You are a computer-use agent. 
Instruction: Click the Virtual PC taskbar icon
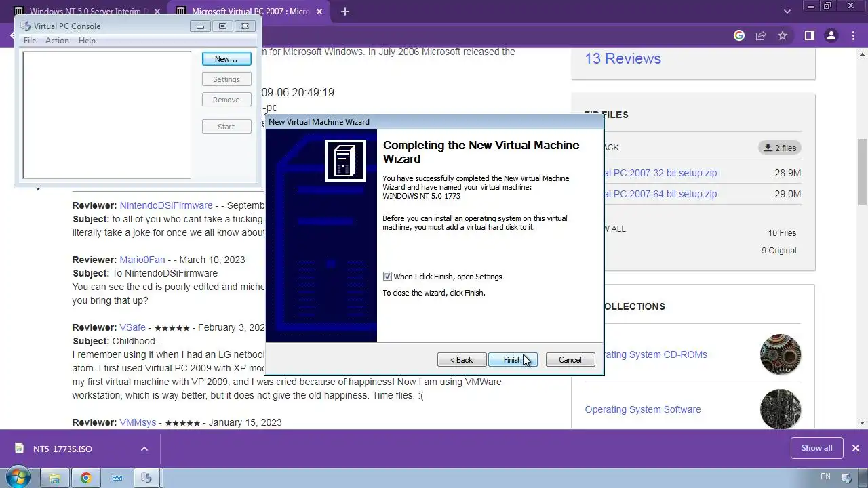point(146,478)
